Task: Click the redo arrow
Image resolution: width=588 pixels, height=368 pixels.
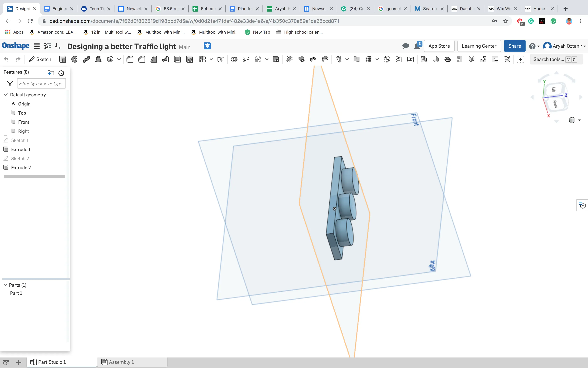Action: [18, 59]
